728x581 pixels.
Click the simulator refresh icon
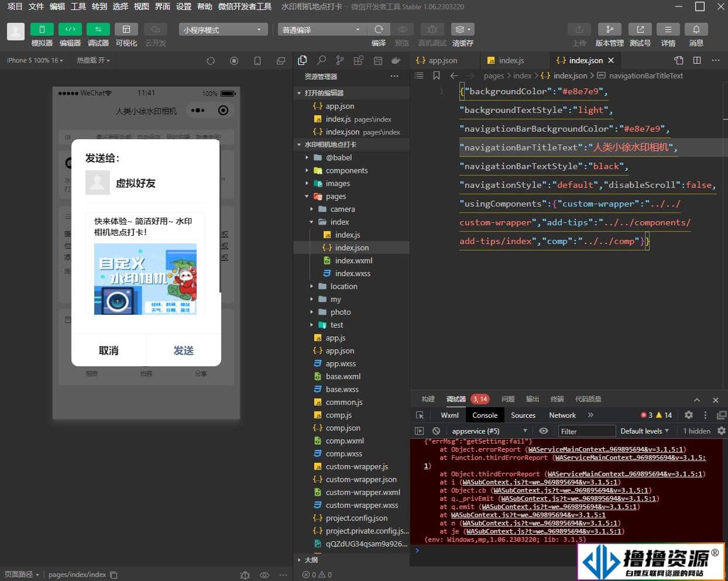(x=211, y=61)
